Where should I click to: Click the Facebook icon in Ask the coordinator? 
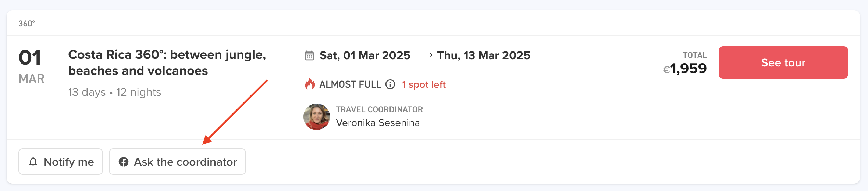point(124,162)
